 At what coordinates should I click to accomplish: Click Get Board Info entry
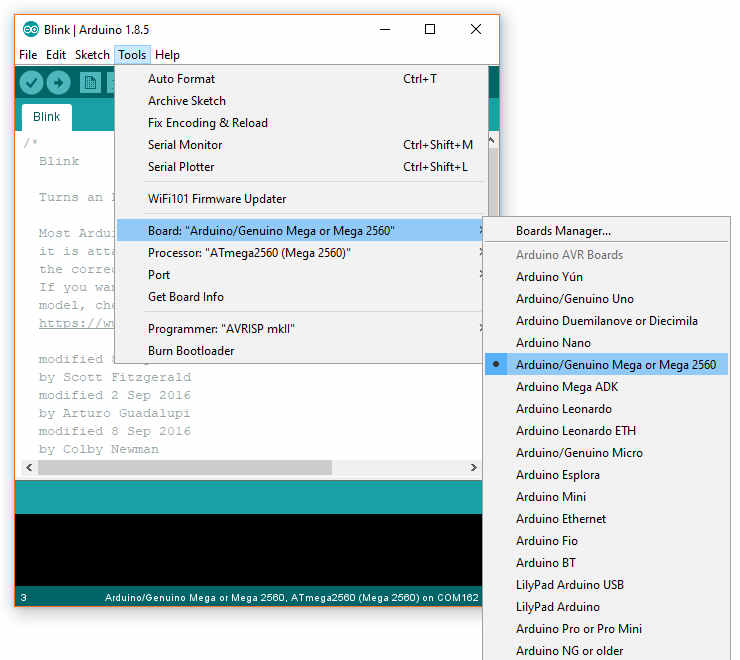[x=186, y=297]
